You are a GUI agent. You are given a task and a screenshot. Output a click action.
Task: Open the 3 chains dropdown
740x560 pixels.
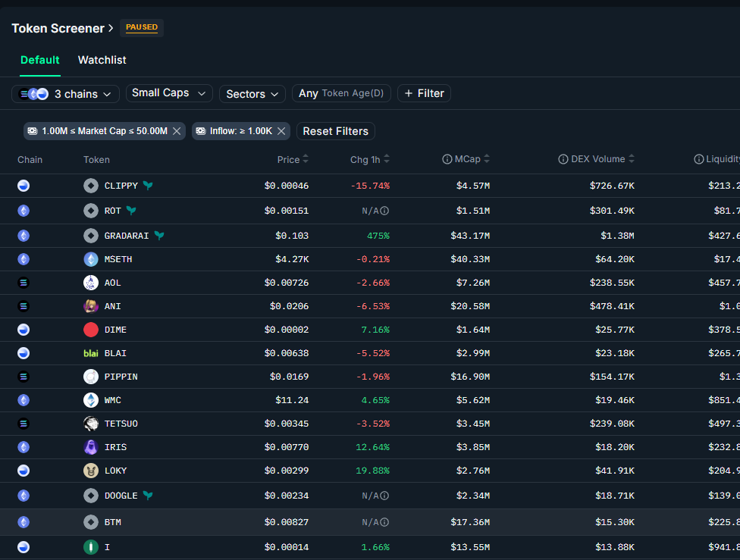point(65,94)
